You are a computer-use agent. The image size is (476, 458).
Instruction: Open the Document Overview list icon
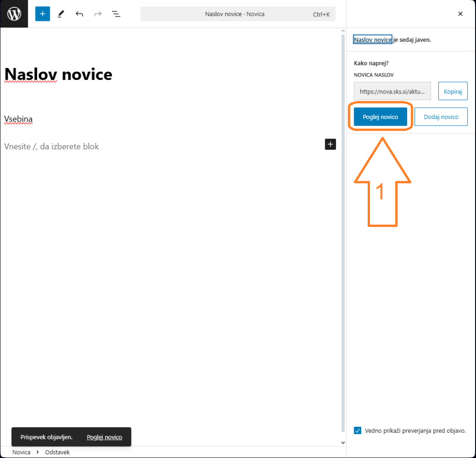coord(116,14)
